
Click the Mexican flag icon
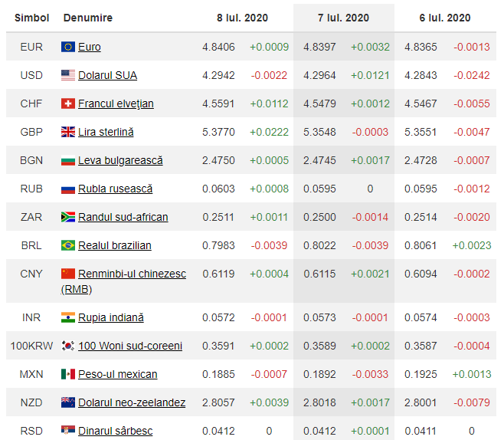[x=68, y=374]
